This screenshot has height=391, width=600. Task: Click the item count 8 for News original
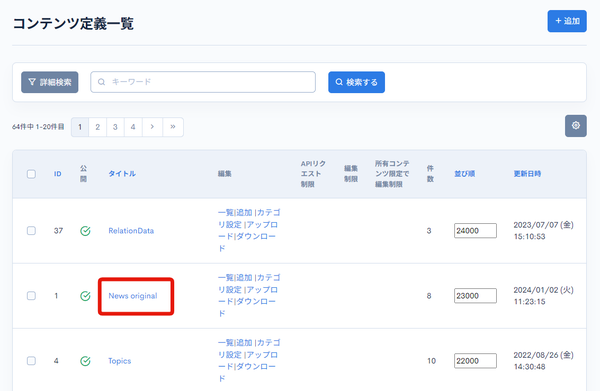[429, 296]
